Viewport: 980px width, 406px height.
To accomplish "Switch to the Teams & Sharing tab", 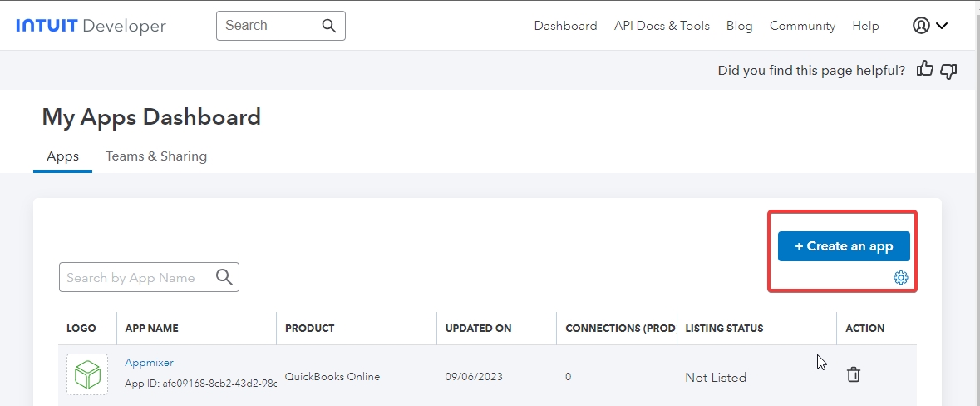I will (156, 156).
